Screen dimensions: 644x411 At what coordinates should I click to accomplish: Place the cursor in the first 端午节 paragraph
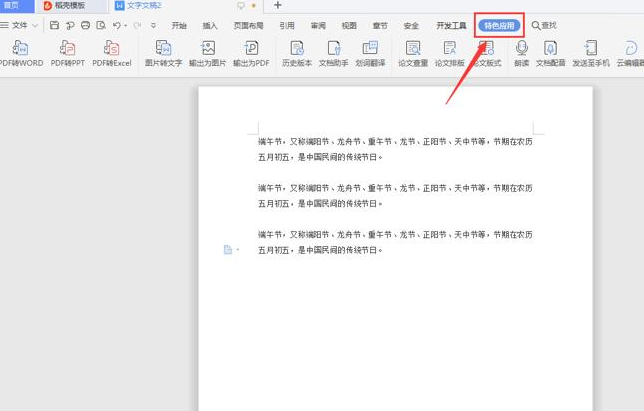point(395,149)
